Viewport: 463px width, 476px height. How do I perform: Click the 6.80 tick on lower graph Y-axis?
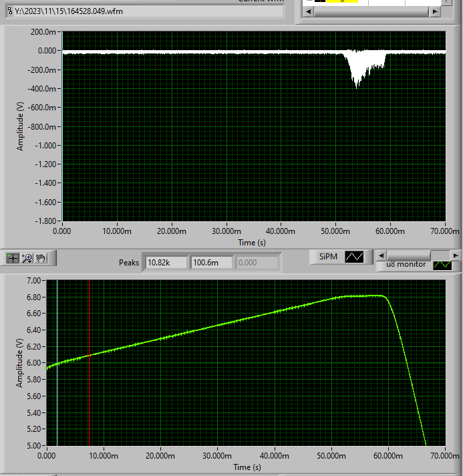tap(33, 297)
